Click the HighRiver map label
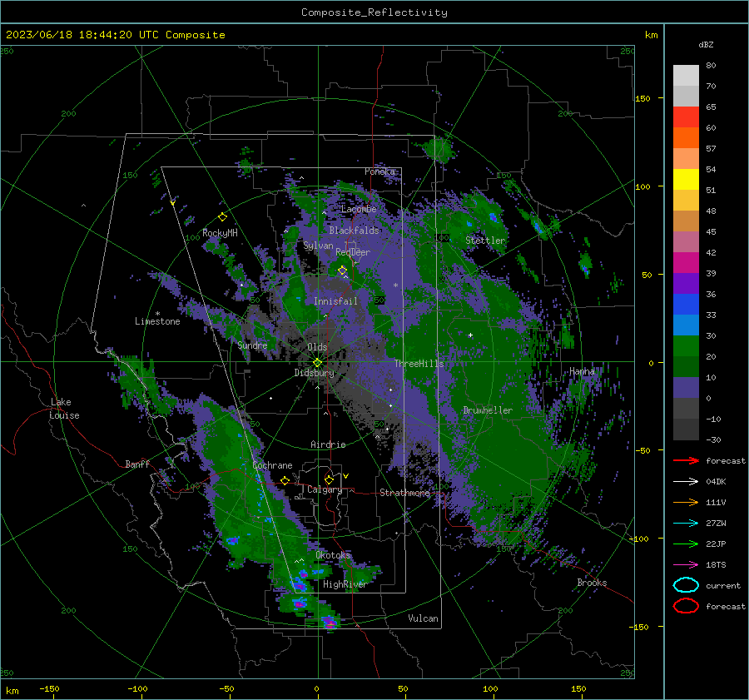 coord(345,584)
